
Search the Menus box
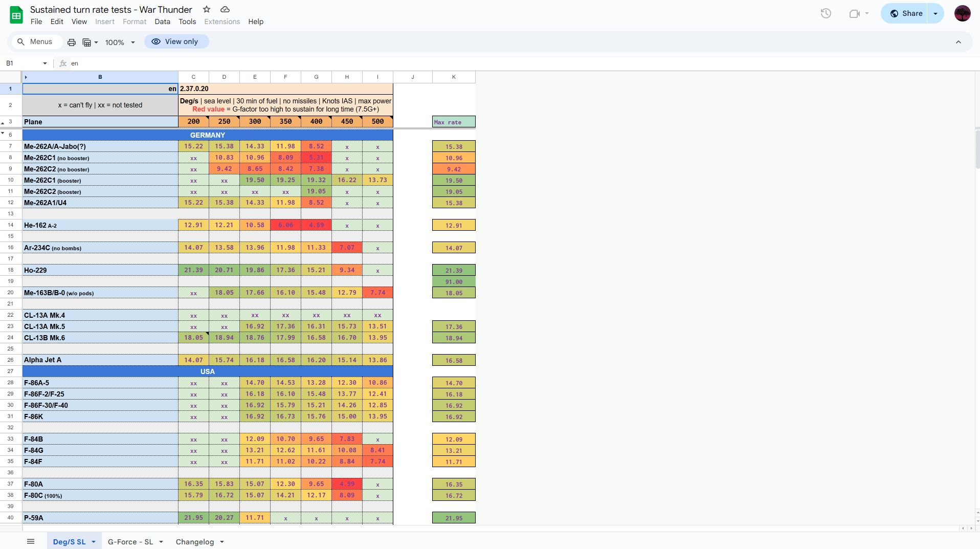pos(35,41)
